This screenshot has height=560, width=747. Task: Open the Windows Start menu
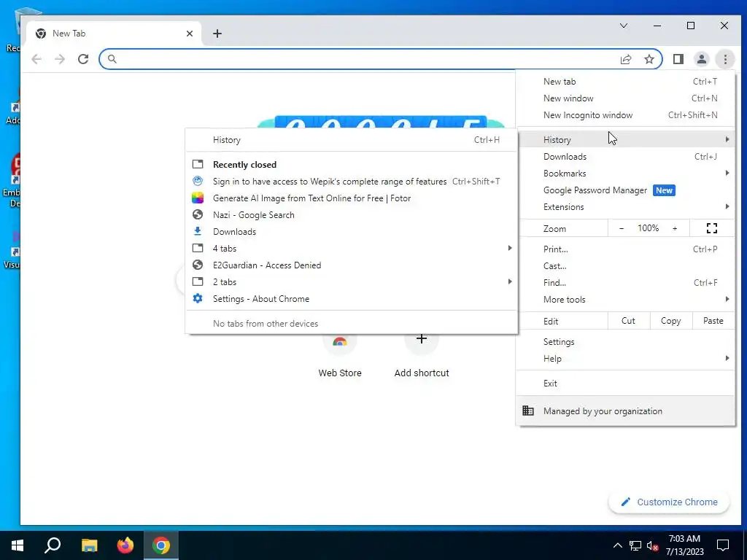pyautogui.click(x=18, y=545)
